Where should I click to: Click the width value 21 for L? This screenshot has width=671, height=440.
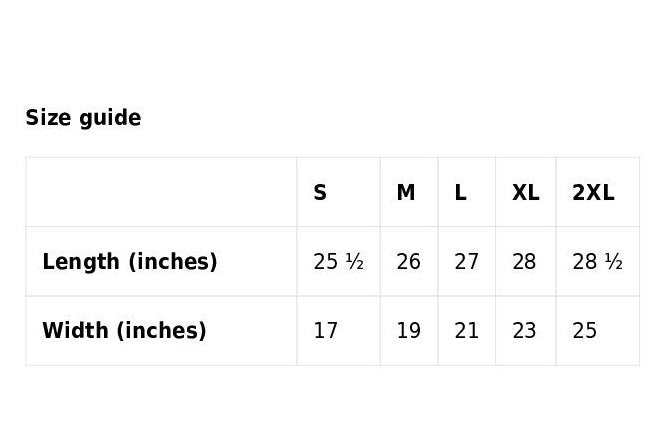click(x=466, y=330)
